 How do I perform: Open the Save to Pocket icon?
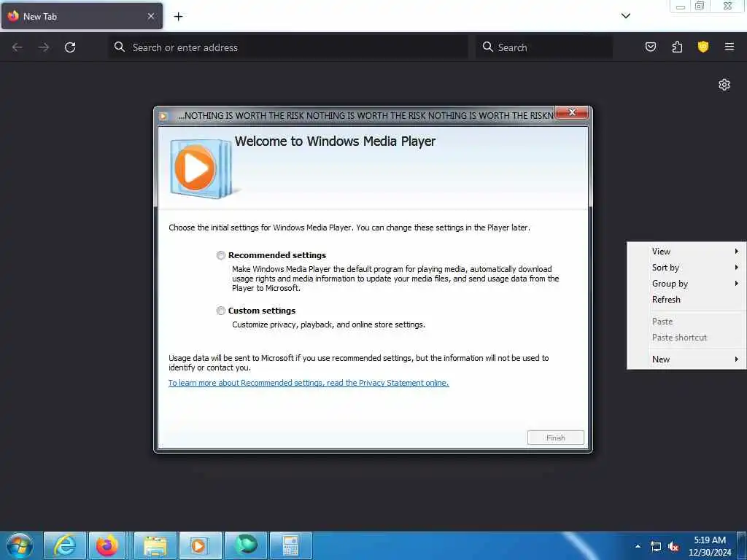tap(650, 47)
